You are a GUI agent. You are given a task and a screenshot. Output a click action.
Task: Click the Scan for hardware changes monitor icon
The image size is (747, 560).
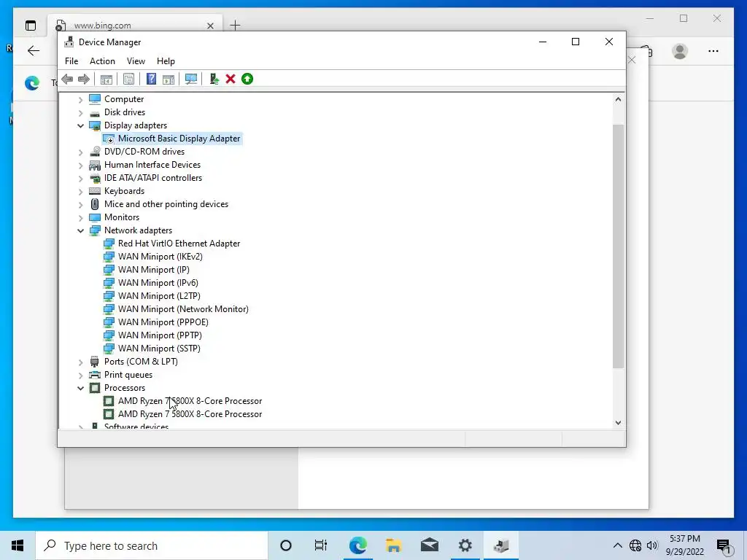(191, 79)
